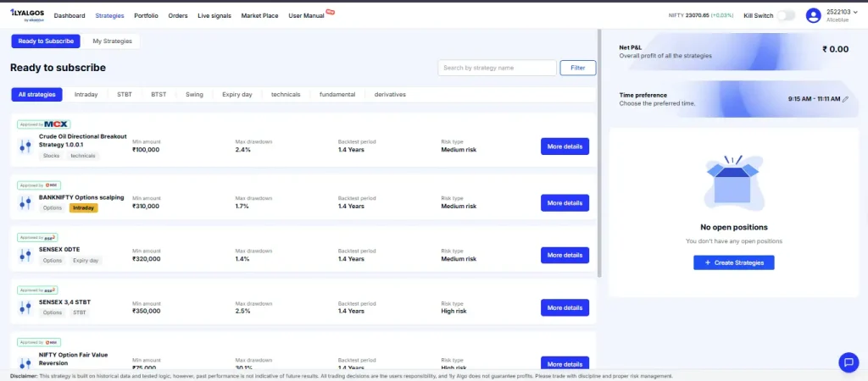Click the ₹100,000 min amount value
Image resolution: width=868 pixels, height=381 pixels.
146,149
